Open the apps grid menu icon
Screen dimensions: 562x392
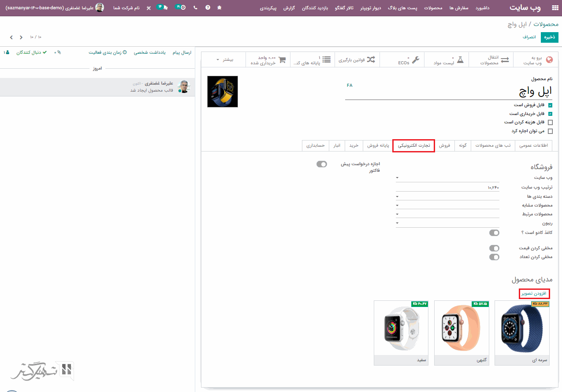(555, 8)
